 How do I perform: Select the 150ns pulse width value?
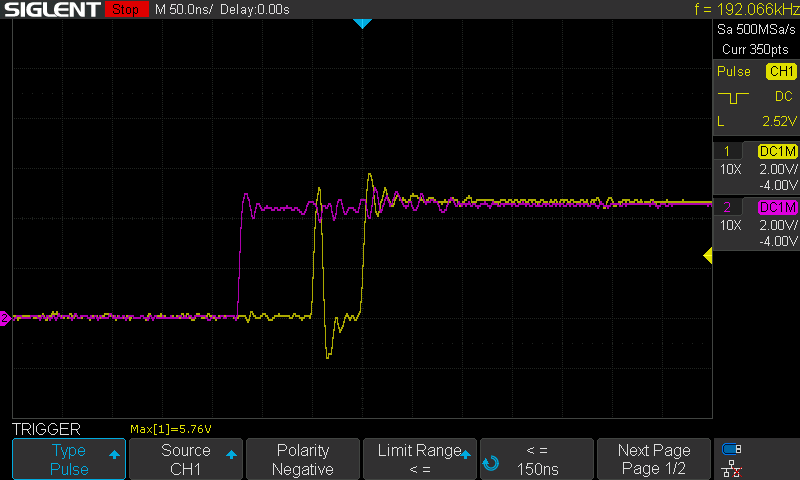coord(537,459)
